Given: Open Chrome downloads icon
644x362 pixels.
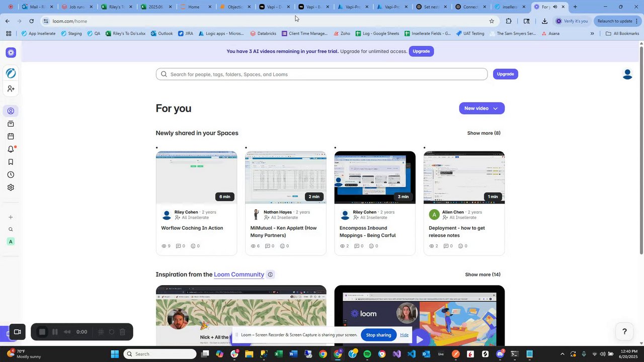Looking at the screenshot, I should coord(544,21).
